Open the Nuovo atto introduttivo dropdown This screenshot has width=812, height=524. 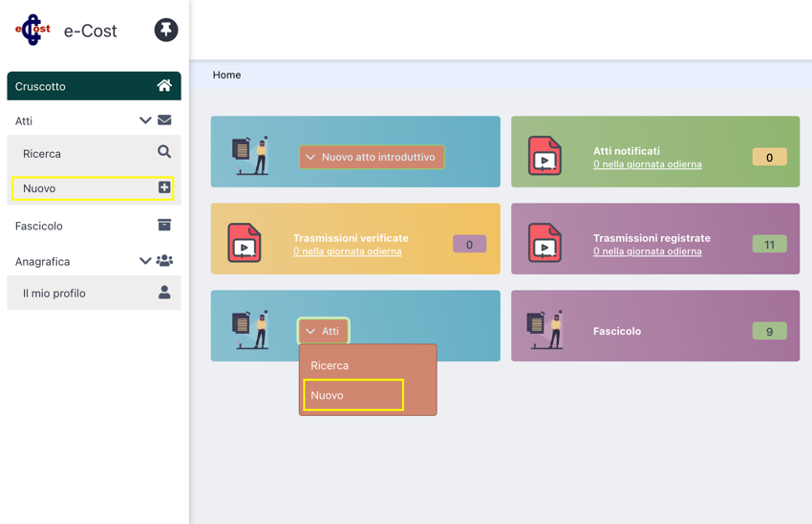(372, 157)
